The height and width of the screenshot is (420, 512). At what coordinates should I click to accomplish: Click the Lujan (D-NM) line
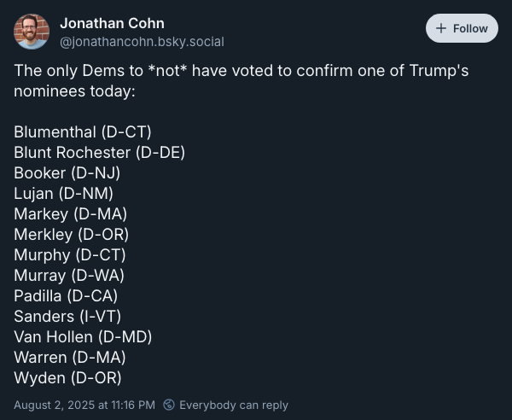63,193
